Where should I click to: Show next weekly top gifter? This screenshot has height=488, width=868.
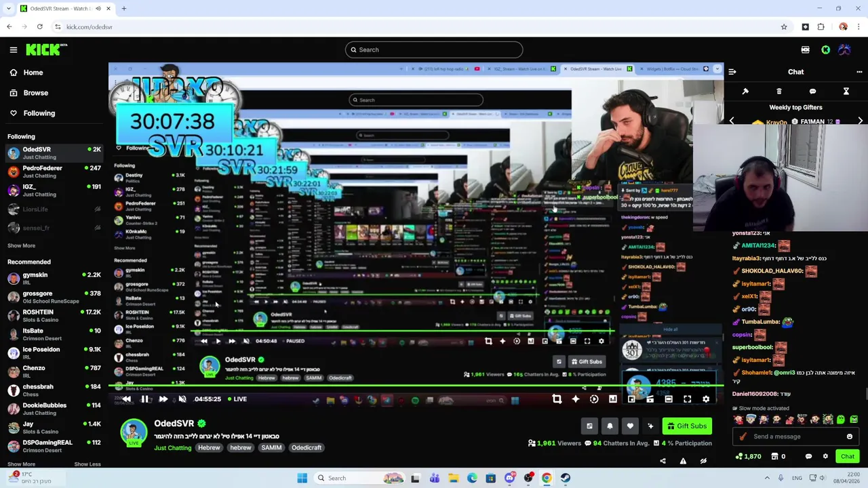tap(860, 121)
